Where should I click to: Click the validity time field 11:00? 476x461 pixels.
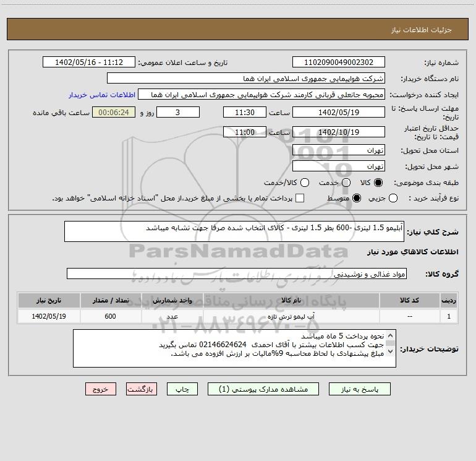tap(245, 132)
